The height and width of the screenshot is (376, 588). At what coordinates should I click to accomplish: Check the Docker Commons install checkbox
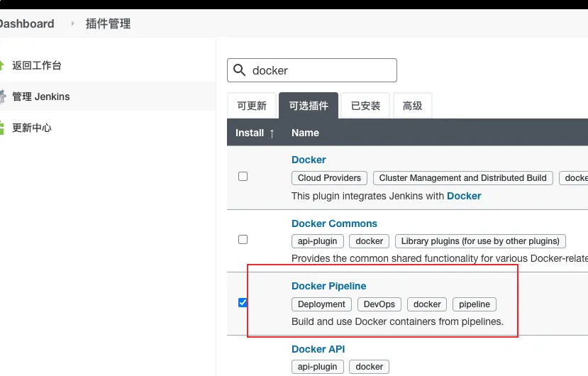point(243,239)
